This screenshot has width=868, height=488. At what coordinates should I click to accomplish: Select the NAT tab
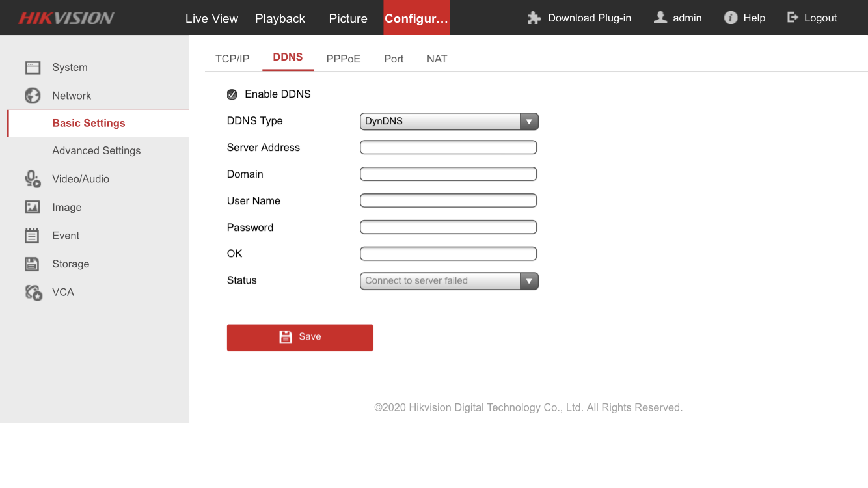point(437,59)
